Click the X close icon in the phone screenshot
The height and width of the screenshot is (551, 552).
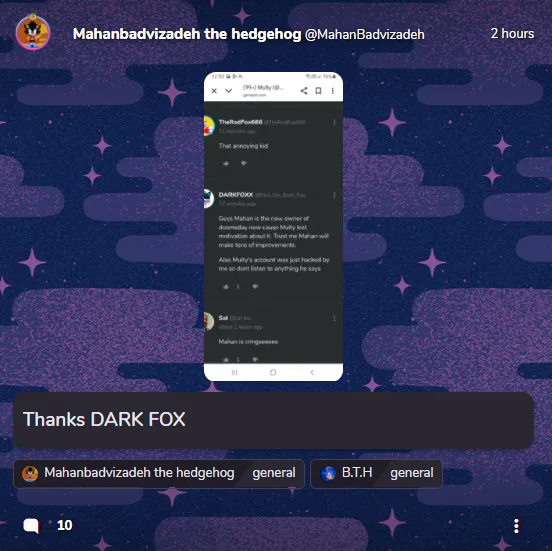[x=214, y=91]
